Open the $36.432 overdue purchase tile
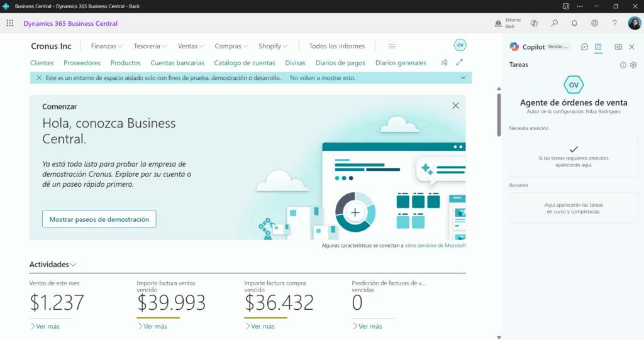This screenshot has height=340, width=644. coord(279,303)
